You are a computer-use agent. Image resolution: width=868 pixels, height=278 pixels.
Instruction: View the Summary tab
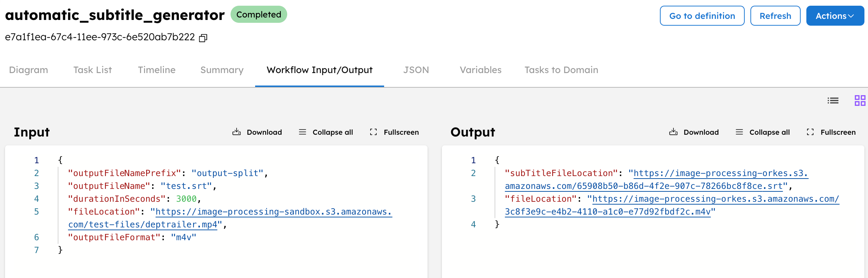222,70
